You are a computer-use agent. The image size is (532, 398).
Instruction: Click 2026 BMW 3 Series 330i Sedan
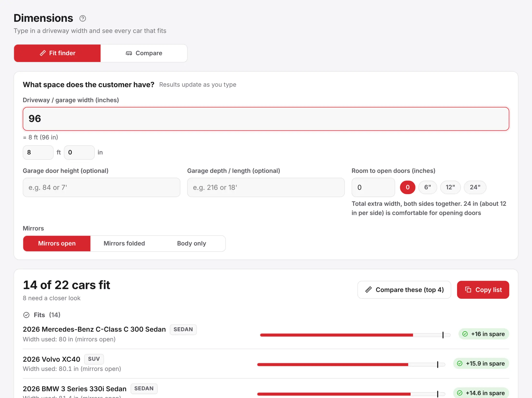(75, 389)
